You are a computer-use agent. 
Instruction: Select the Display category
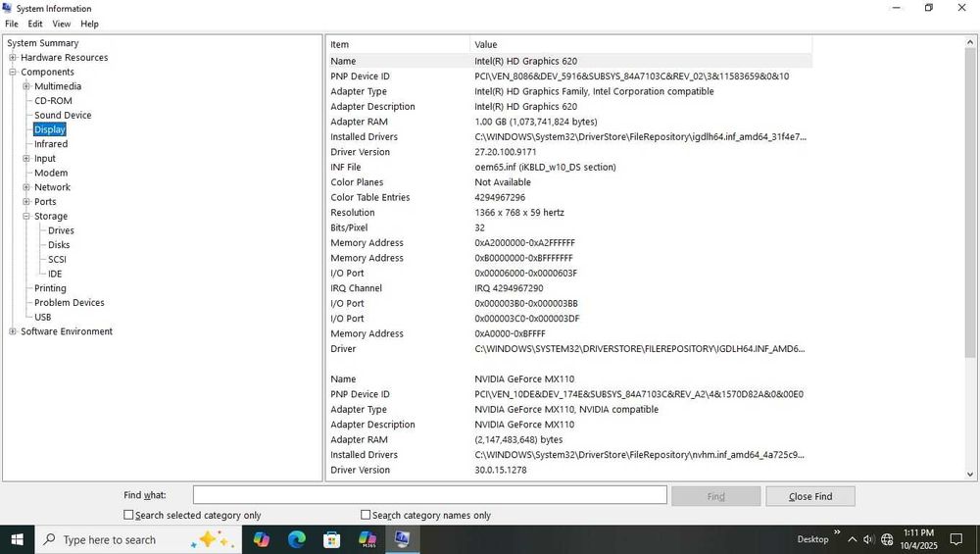click(x=49, y=129)
